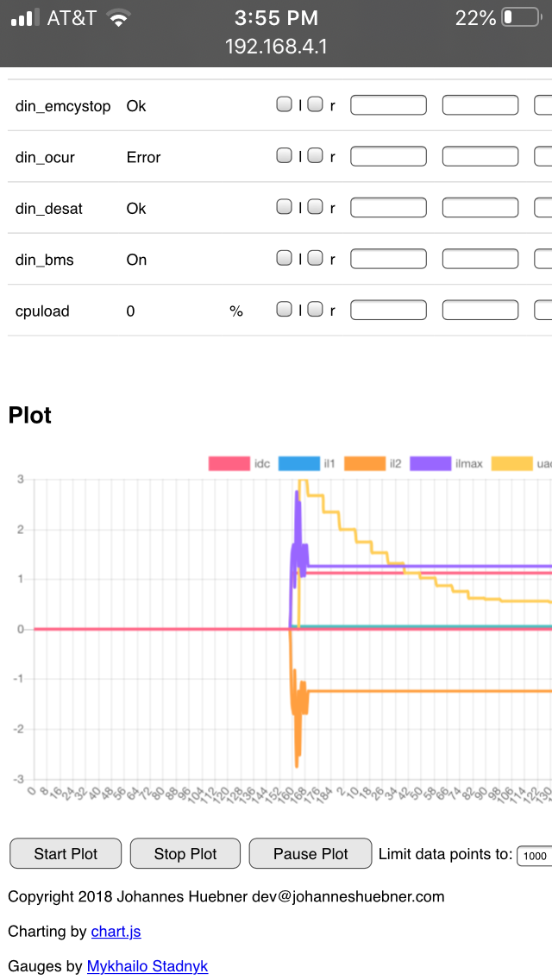This screenshot has height=980, width=552.
Task: Focus the limit data points field
Action: [x=534, y=855]
